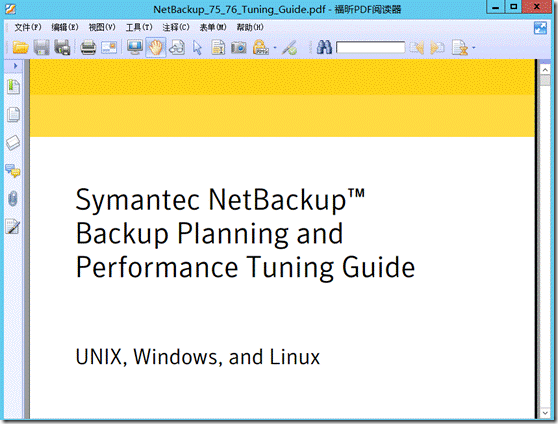Image resolution: width=558 pixels, height=424 pixels.
Task: Click the vertical scrollbar thumb
Action: pos(545,80)
